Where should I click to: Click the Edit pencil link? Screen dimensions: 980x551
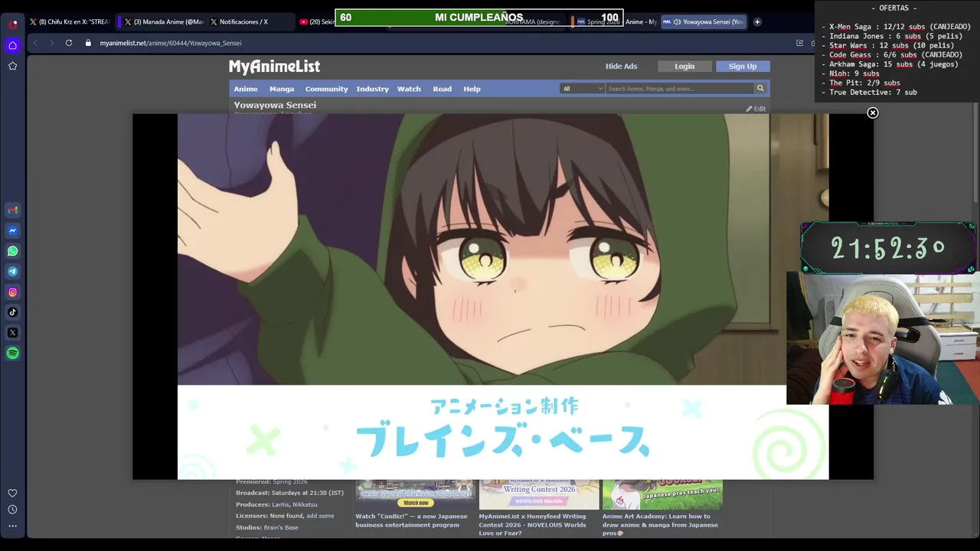tap(756, 109)
